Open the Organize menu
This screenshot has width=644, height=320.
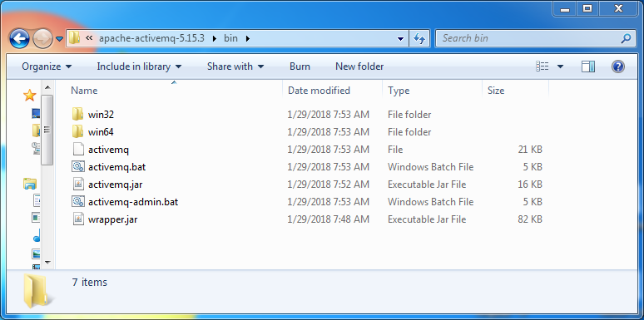47,66
